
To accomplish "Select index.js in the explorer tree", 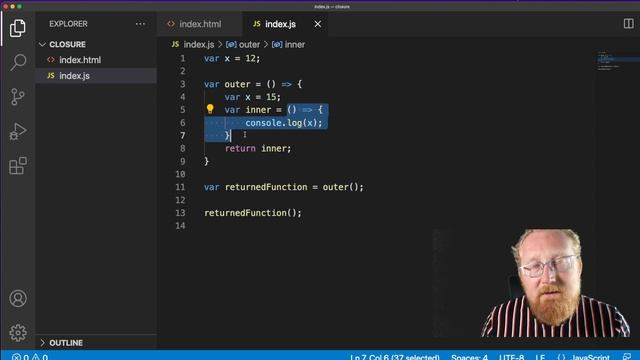I will click(x=96, y=76).
